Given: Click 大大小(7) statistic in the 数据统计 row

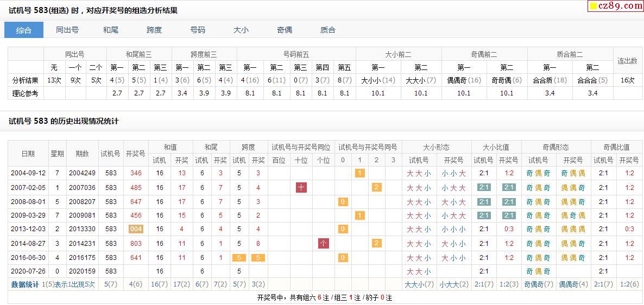Looking at the screenshot, I should [419, 284].
